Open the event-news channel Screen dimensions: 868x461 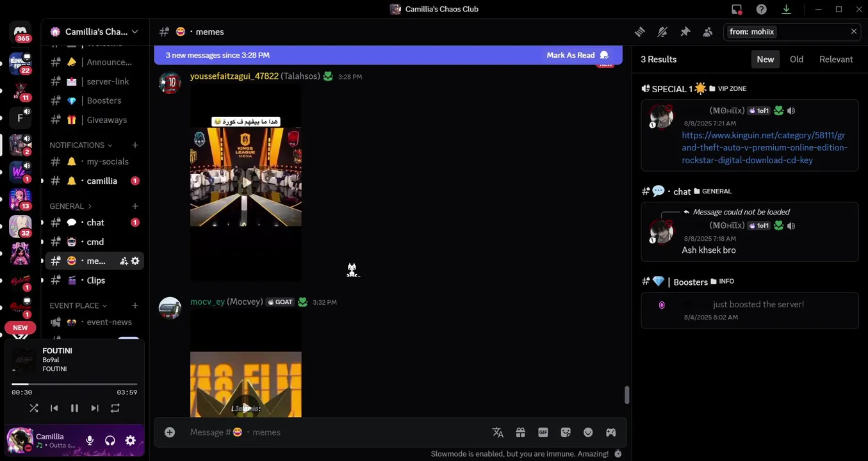tap(95, 322)
